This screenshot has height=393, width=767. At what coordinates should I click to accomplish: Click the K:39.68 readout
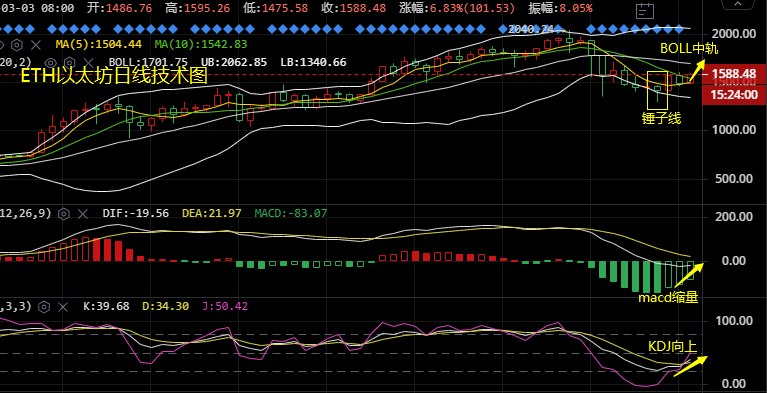point(106,306)
